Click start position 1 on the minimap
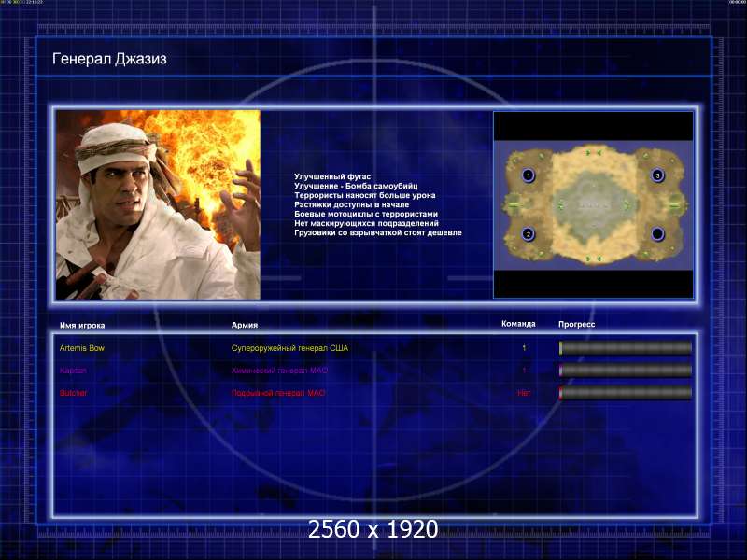The height and width of the screenshot is (560, 747). 528,175
